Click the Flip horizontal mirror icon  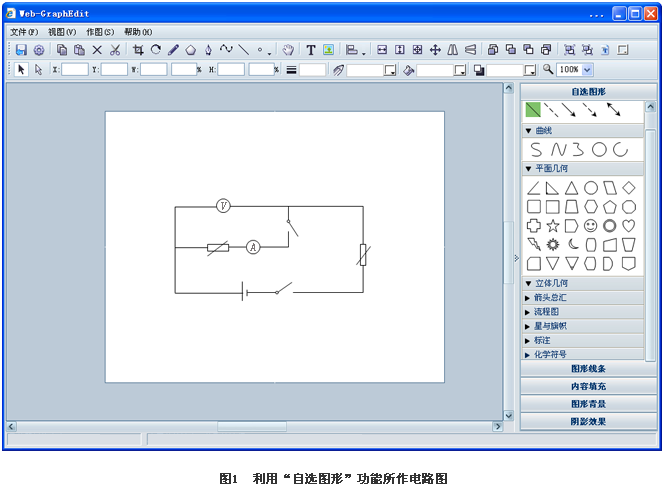coord(452,50)
